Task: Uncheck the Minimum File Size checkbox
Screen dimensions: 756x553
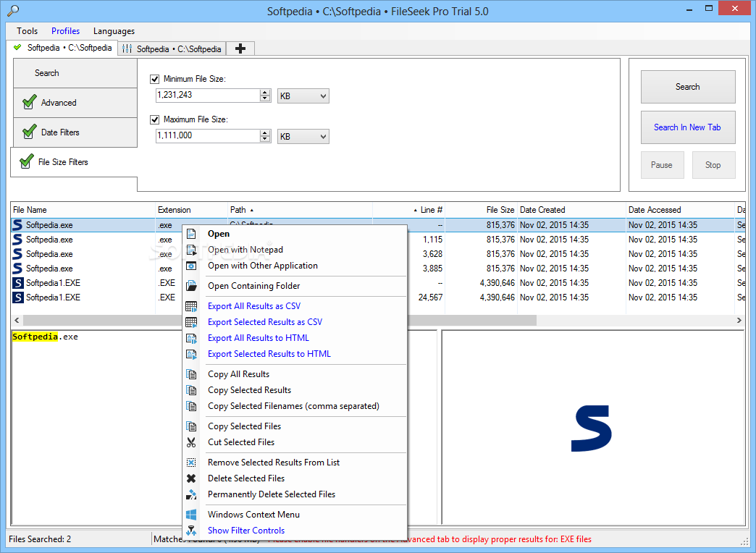Action: tap(155, 79)
